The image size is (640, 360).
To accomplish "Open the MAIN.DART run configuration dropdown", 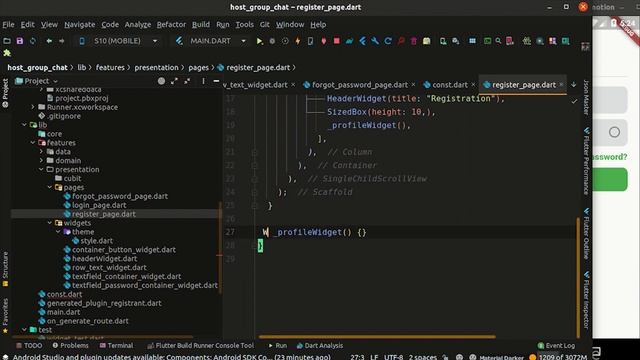I will (211, 41).
